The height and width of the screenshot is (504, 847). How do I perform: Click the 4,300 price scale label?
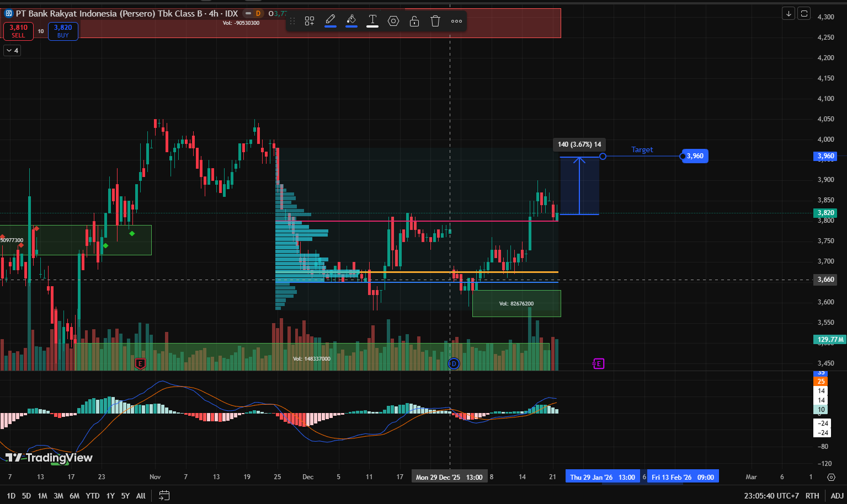click(x=825, y=17)
